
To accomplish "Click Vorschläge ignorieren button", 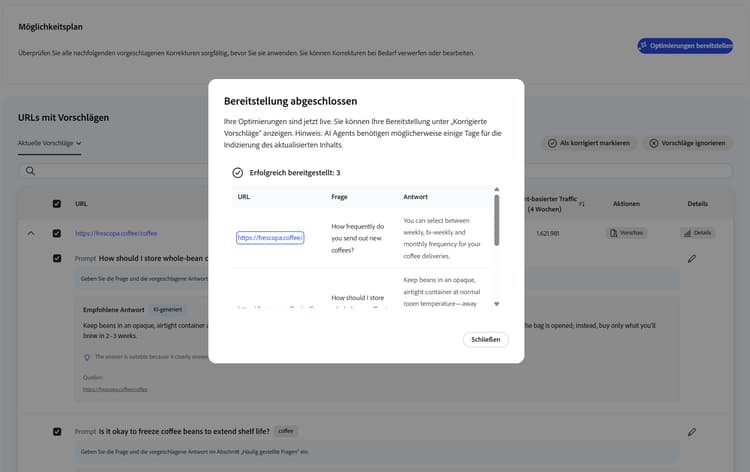I will pyautogui.click(x=687, y=143).
